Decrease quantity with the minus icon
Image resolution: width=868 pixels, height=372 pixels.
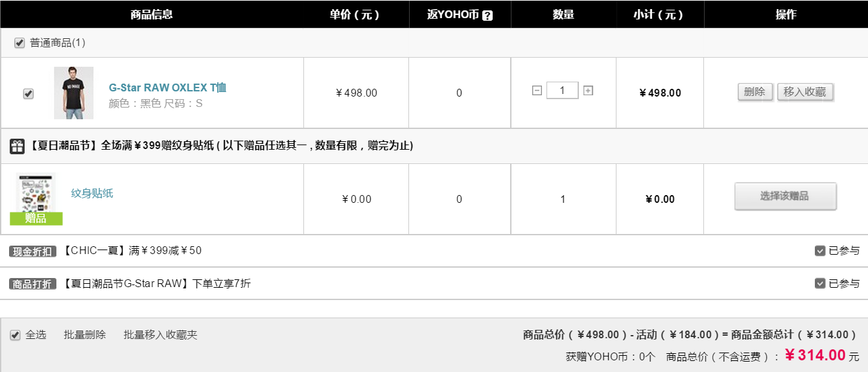point(537,91)
